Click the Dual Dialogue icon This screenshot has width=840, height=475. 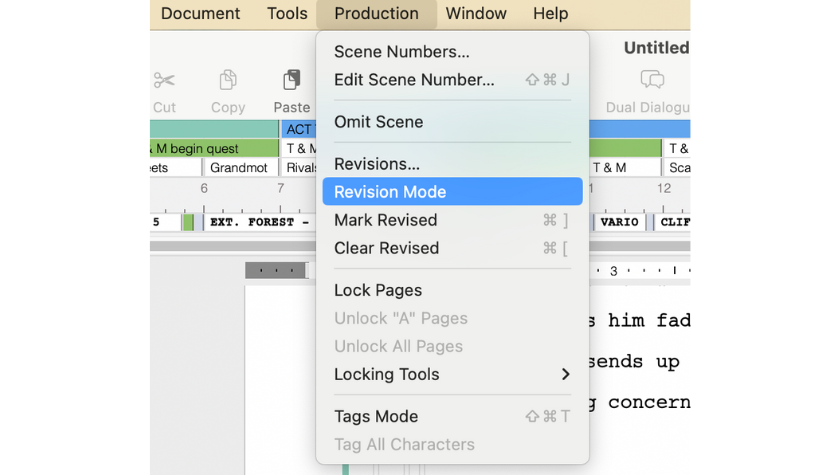[x=652, y=80]
